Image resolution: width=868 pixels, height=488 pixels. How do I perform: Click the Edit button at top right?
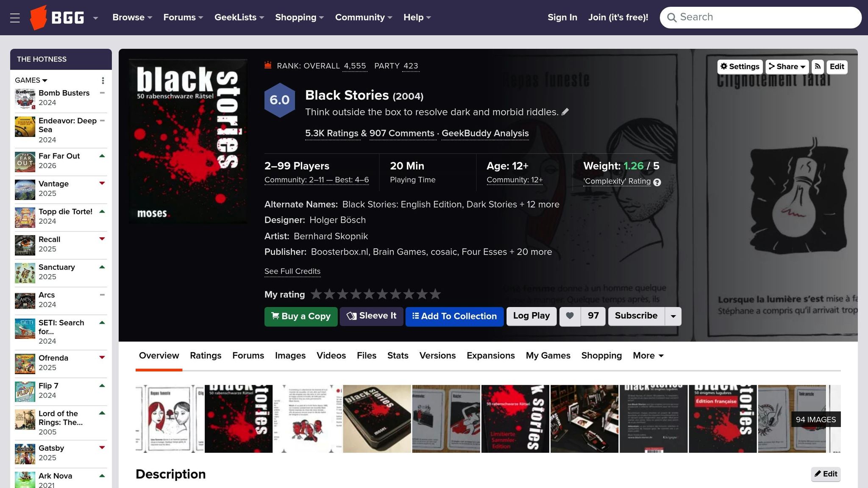click(x=837, y=67)
